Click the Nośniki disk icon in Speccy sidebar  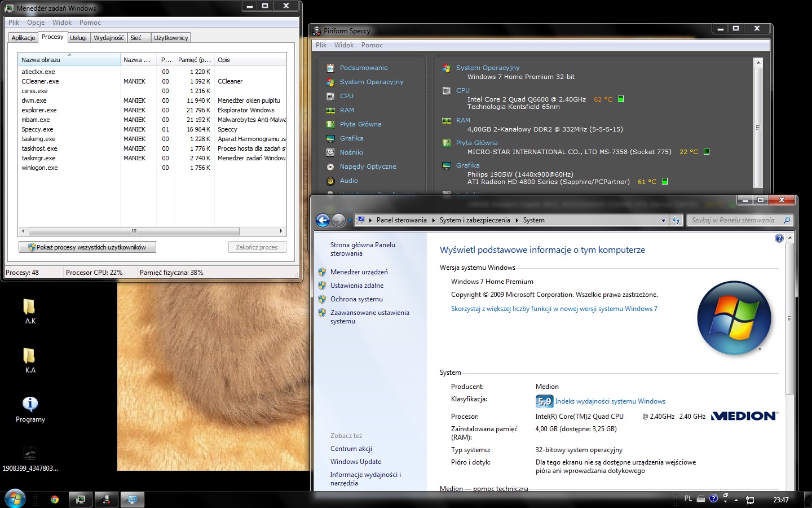click(x=330, y=152)
